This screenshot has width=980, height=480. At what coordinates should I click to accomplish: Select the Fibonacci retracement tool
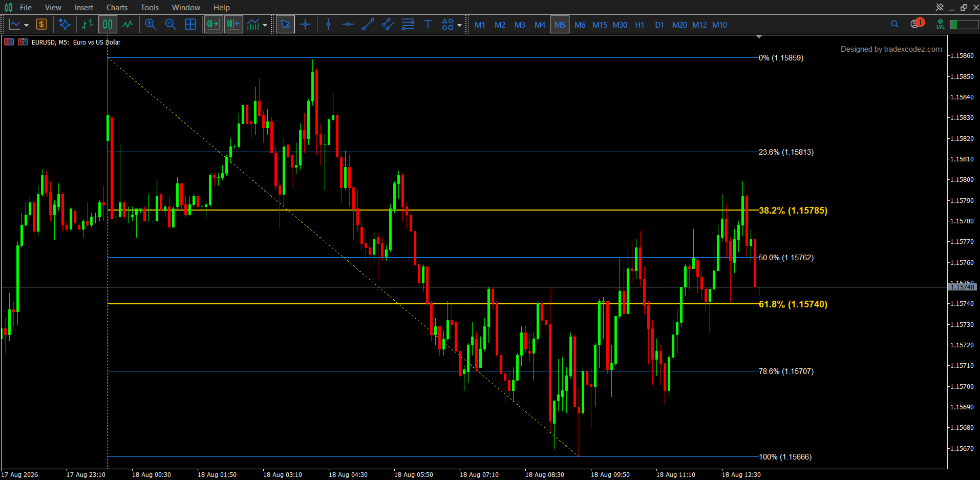point(408,25)
